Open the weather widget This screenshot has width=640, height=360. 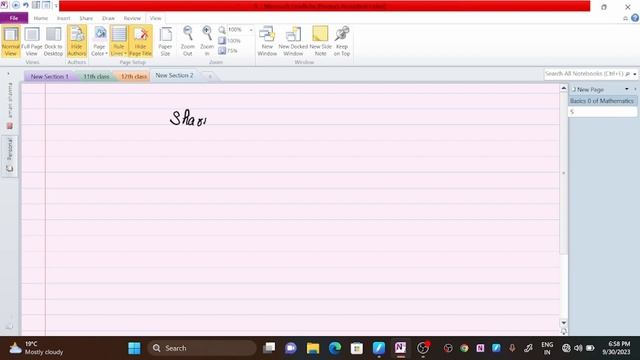(x=37, y=348)
